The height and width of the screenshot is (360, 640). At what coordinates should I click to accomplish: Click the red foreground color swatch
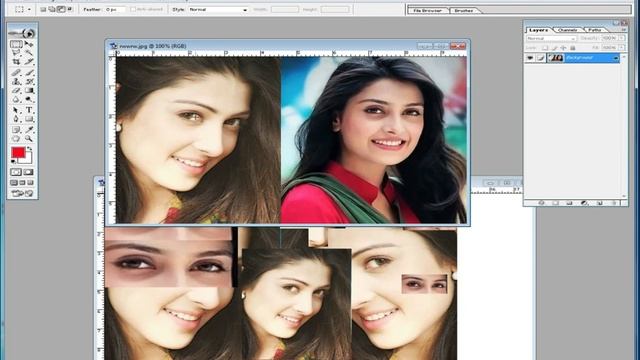coord(18,153)
